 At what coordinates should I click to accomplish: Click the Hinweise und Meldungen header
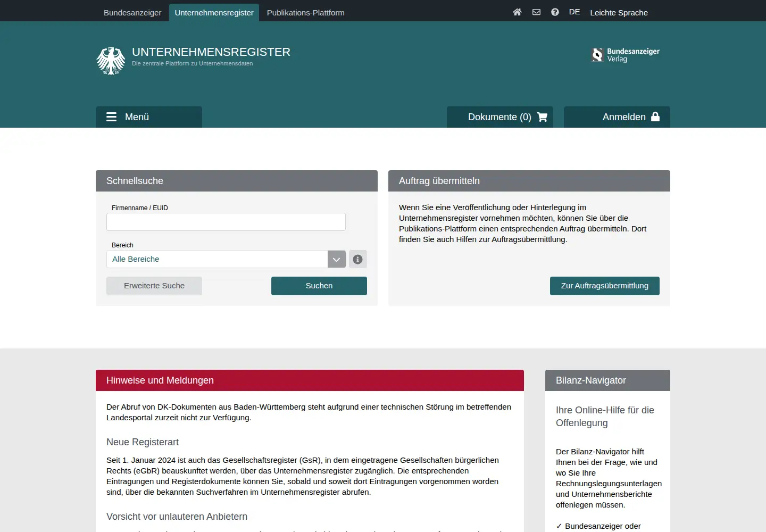310,380
